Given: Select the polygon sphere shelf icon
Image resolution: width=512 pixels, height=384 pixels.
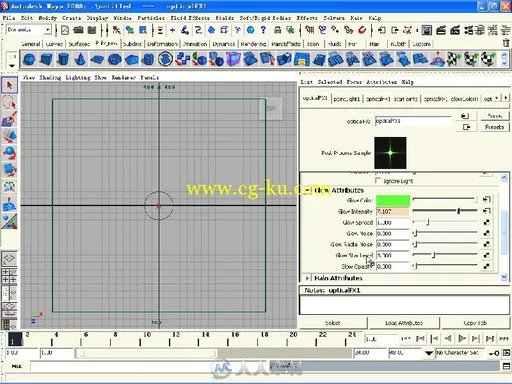Looking at the screenshot, I should pyautogui.click(x=29, y=60).
